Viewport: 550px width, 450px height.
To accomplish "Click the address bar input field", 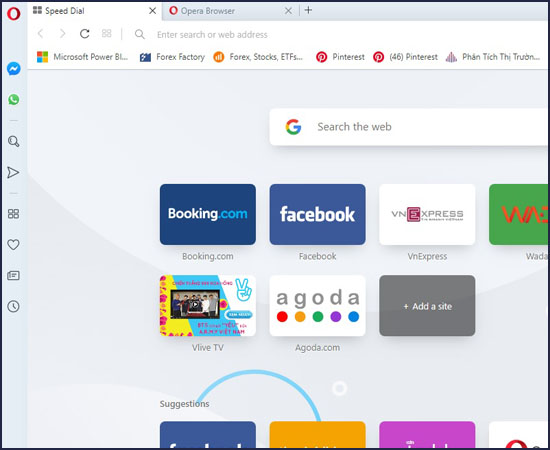I will point(351,34).
